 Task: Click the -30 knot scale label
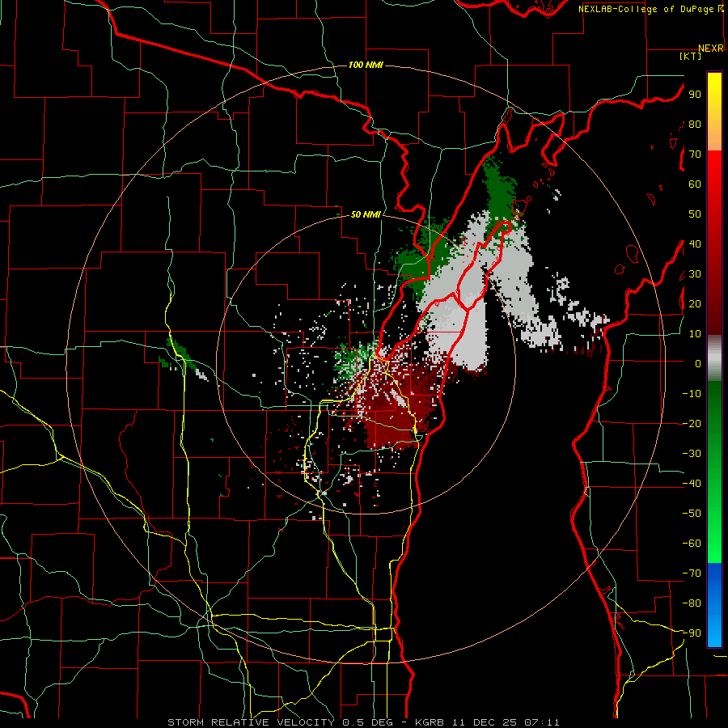692,454
